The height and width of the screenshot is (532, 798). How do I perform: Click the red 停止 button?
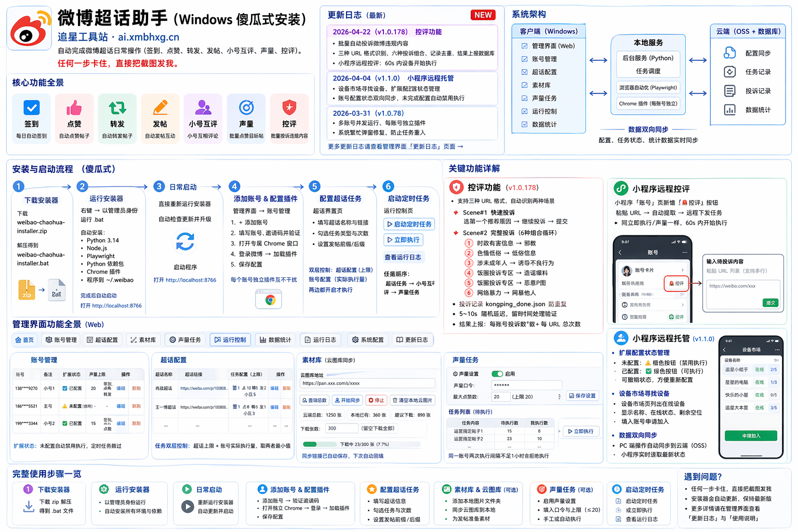(377, 400)
